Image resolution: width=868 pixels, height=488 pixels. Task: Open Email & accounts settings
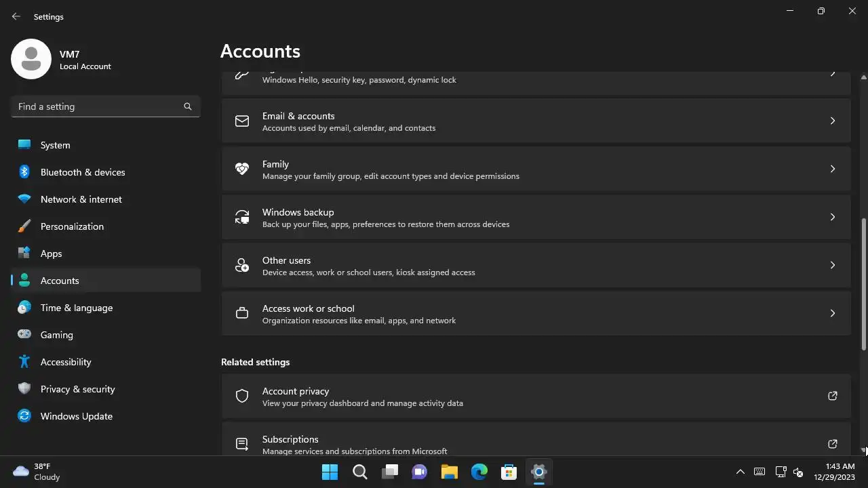click(x=536, y=121)
